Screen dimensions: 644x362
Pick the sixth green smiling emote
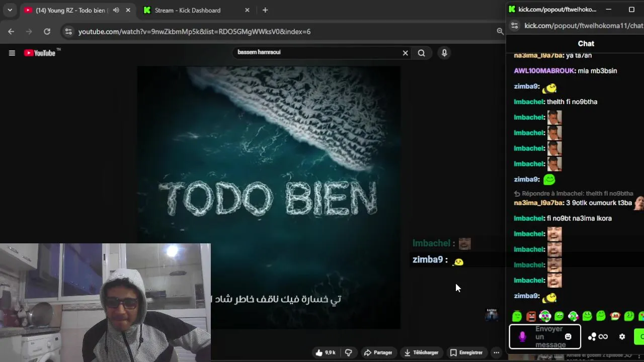pos(587,316)
